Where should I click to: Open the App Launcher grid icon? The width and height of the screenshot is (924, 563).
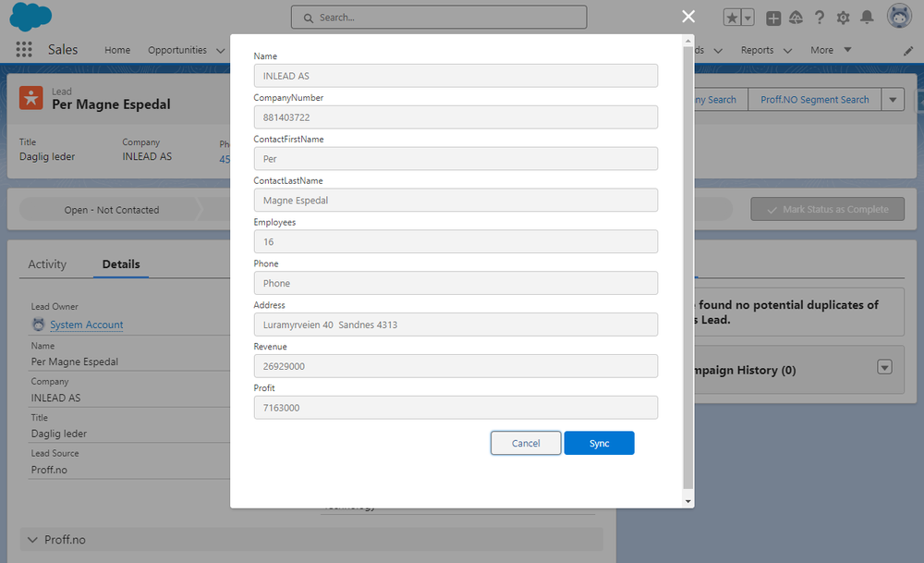tap(24, 50)
